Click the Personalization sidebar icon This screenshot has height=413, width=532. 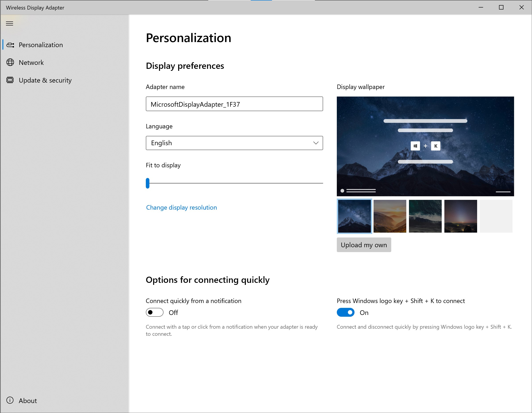(10, 44)
